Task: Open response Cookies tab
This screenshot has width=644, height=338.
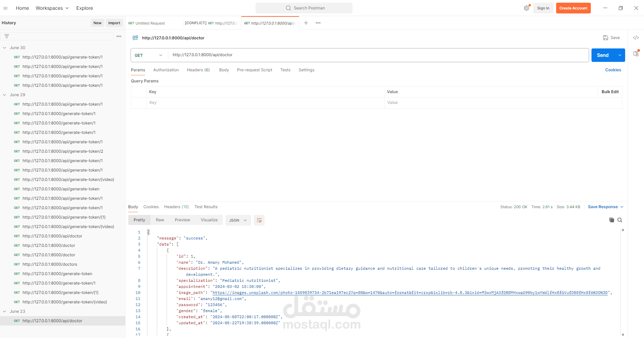Action: click(x=151, y=207)
